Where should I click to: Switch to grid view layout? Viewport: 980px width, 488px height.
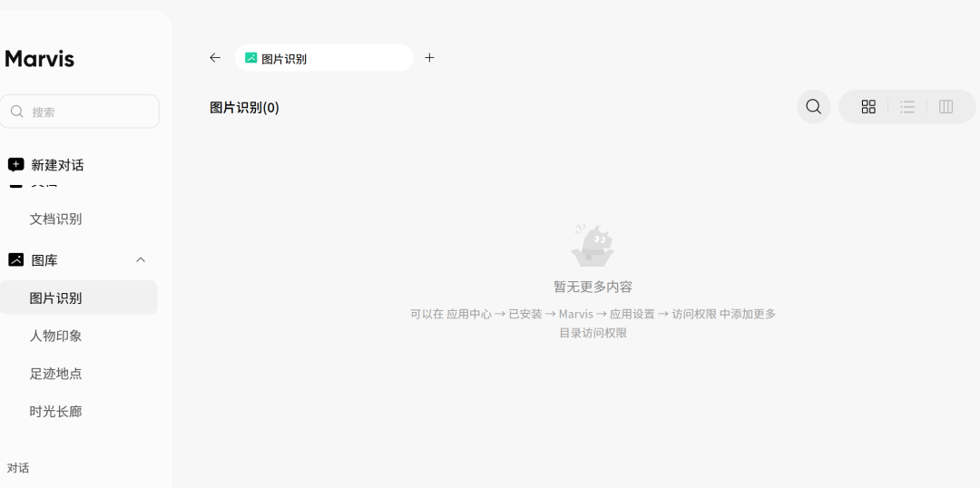(868, 107)
